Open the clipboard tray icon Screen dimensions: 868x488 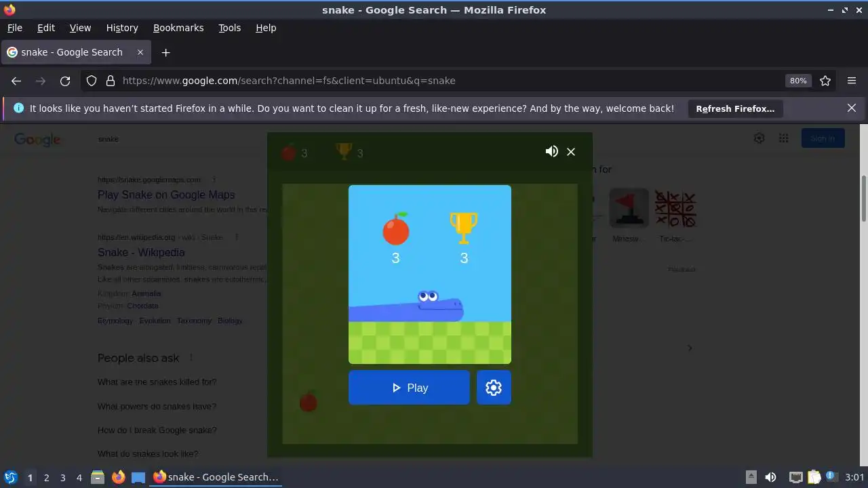pos(814,477)
